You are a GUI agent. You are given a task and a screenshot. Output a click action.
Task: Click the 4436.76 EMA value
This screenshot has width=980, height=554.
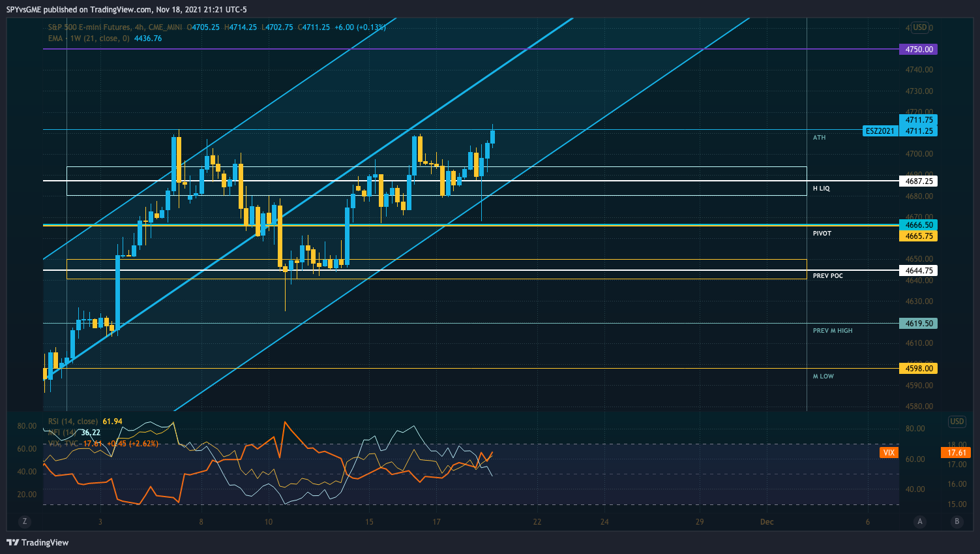point(148,38)
